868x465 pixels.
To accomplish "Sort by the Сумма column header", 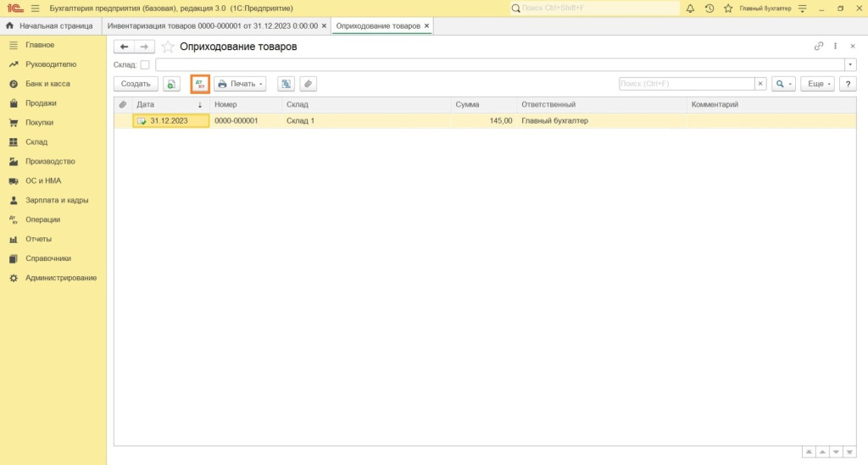I will pos(483,104).
